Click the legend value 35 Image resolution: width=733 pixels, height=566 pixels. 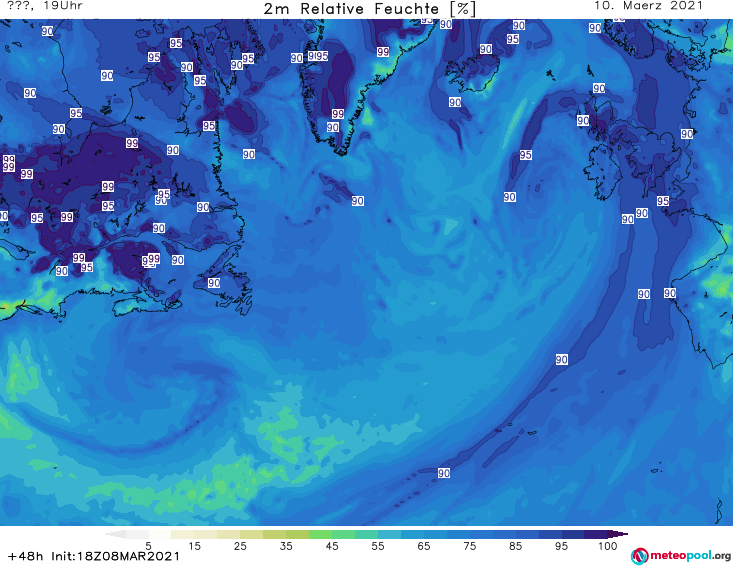pos(286,546)
